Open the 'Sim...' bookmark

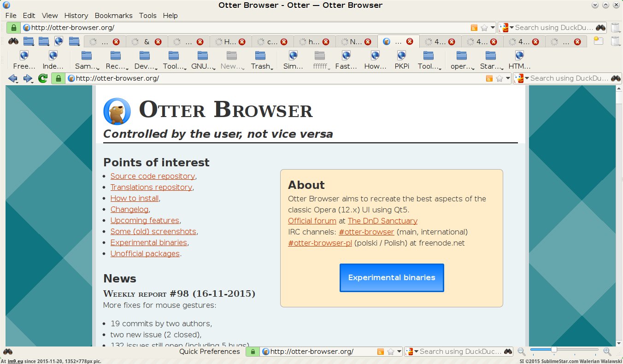tap(293, 60)
